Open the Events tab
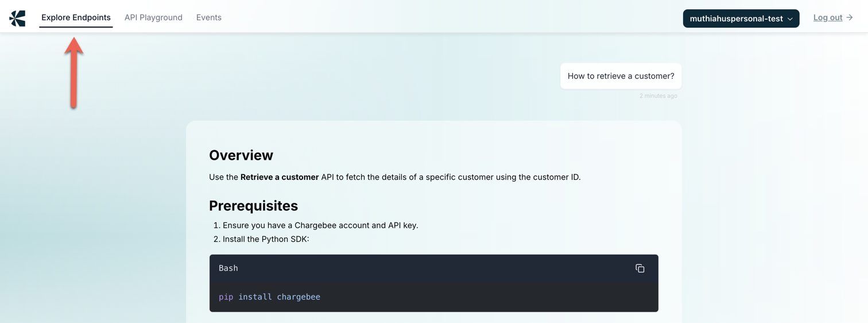The height and width of the screenshot is (323, 868). click(x=209, y=18)
